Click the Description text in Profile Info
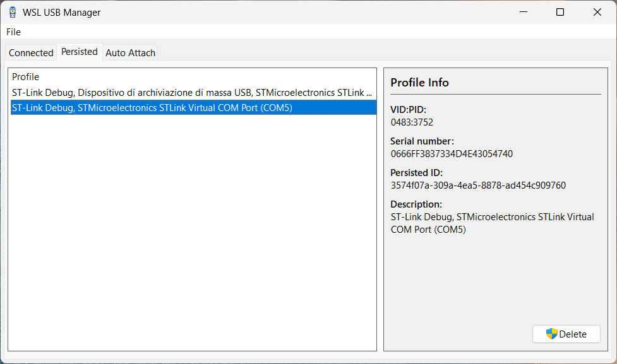617x364 pixels. coord(492,223)
